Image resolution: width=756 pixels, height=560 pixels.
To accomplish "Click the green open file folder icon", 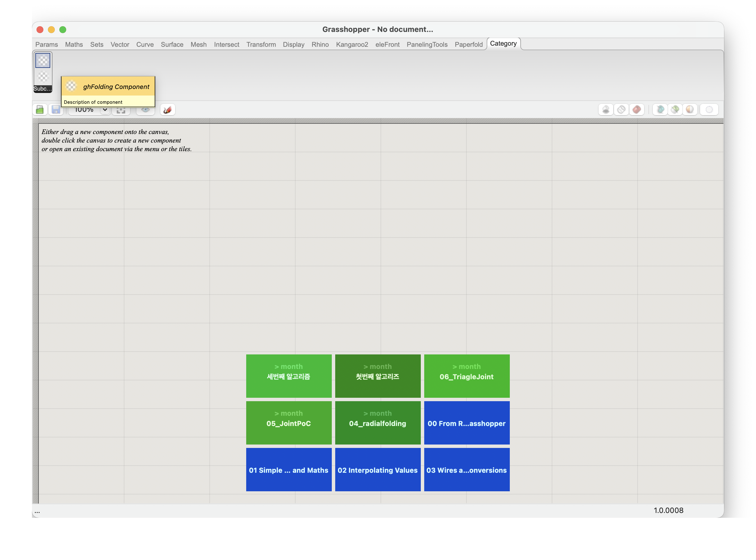I will (x=40, y=110).
